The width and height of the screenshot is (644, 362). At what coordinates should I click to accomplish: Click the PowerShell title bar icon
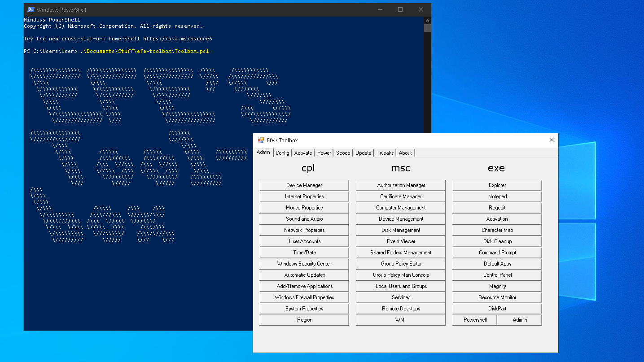pyautogui.click(x=31, y=9)
